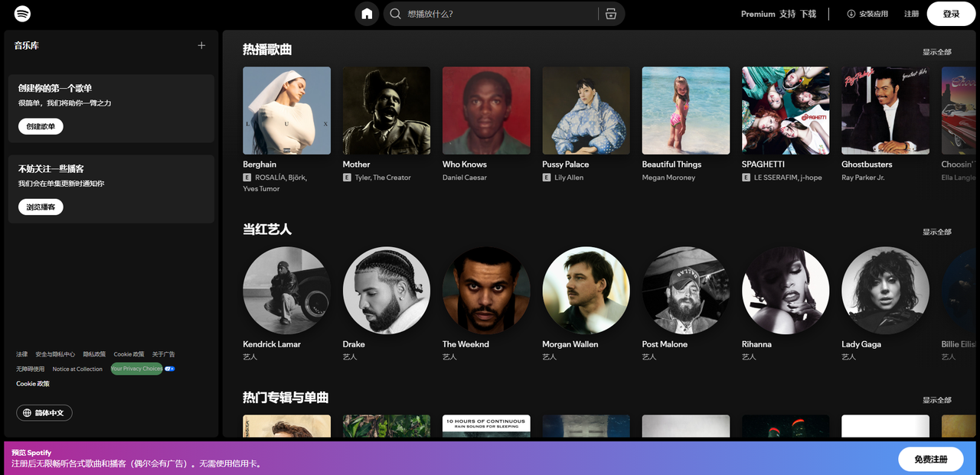Open the 下载 link

pyautogui.click(x=808, y=14)
